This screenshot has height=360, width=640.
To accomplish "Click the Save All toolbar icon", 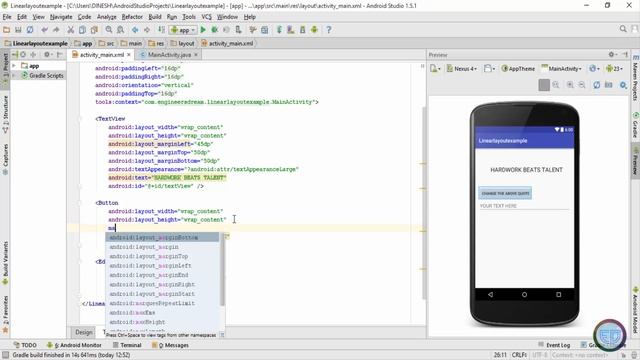I will click(x=18, y=30).
